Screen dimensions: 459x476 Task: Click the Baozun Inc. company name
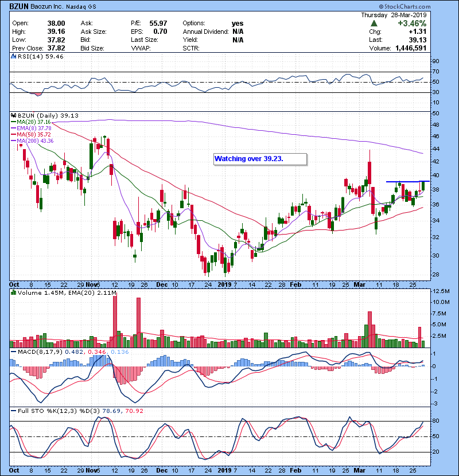(47, 6)
